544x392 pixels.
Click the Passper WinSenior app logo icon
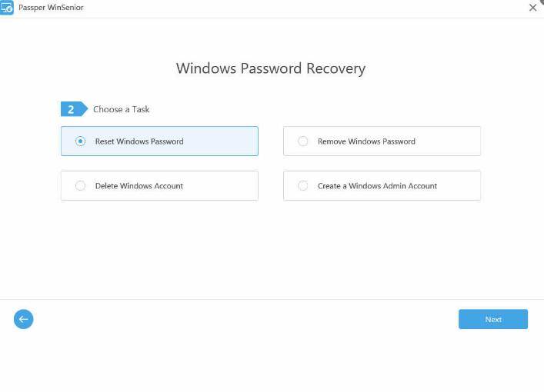(x=7, y=7)
